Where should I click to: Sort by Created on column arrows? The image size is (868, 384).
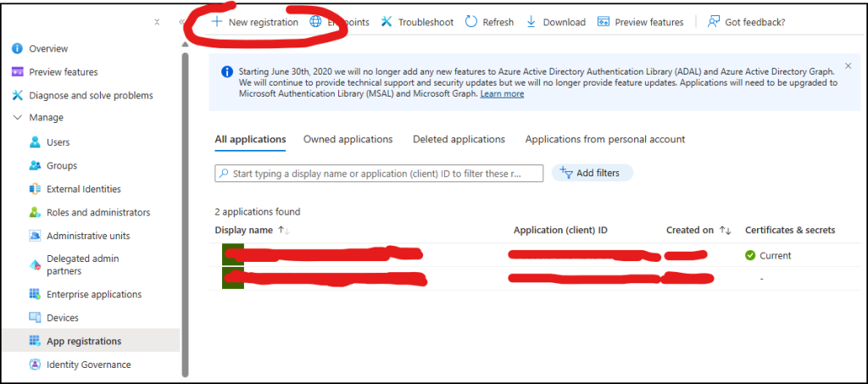[x=725, y=231]
